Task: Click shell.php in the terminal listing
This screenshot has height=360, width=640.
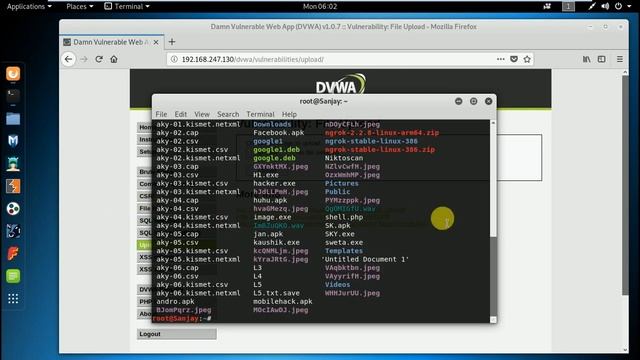Action: click(x=344, y=217)
